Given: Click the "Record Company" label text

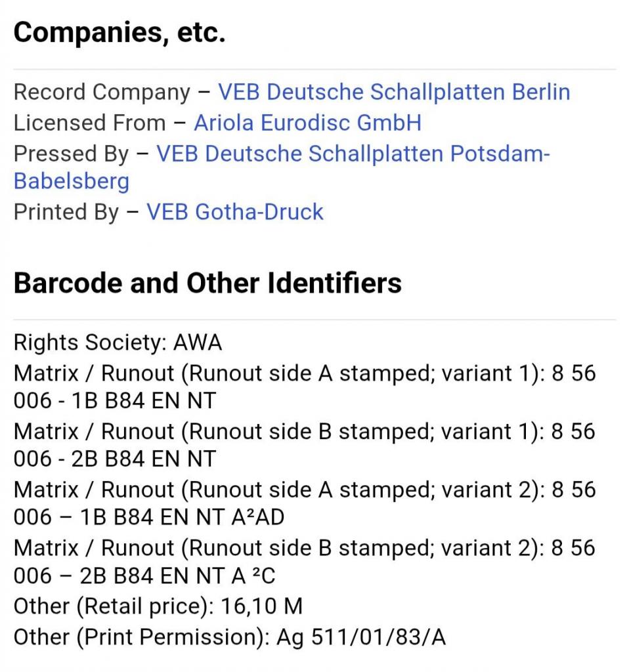Looking at the screenshot, I should [102, 93].
